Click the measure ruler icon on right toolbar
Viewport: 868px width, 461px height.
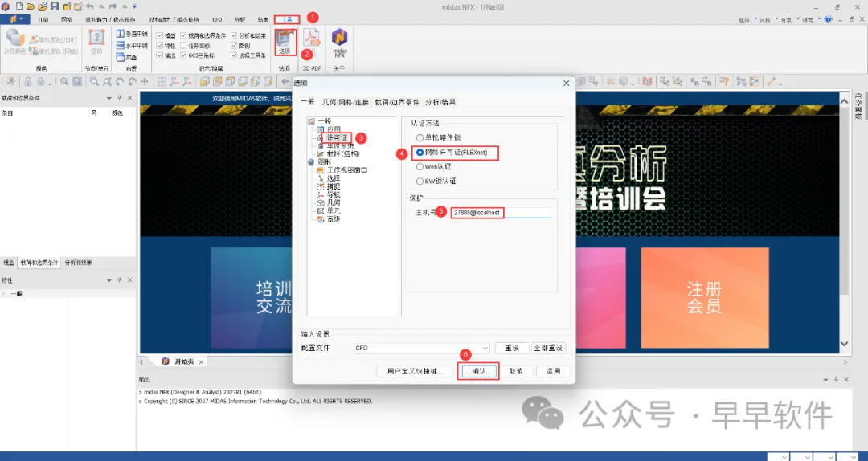772,82
